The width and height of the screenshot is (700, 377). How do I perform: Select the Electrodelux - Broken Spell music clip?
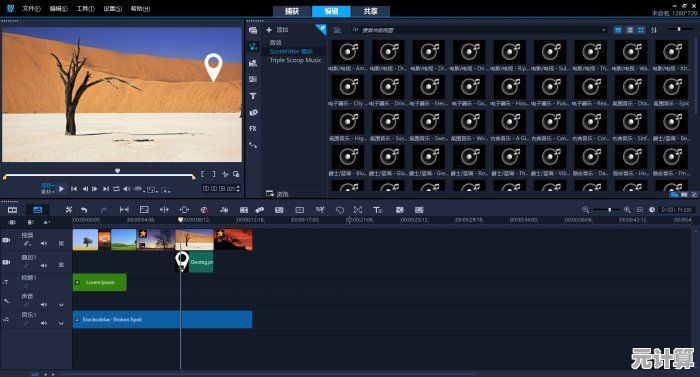(x=162, y=319)
